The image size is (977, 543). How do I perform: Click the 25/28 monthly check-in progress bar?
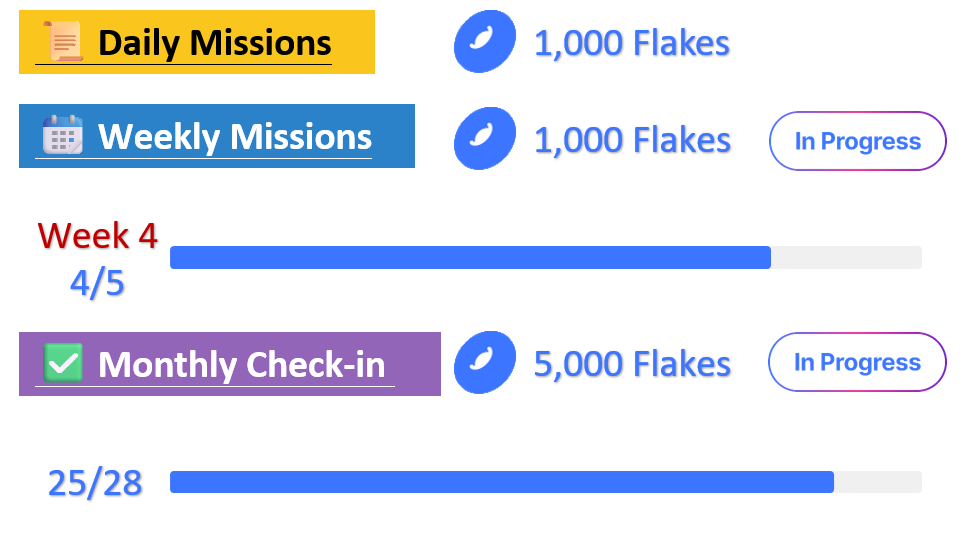(501, 482)
